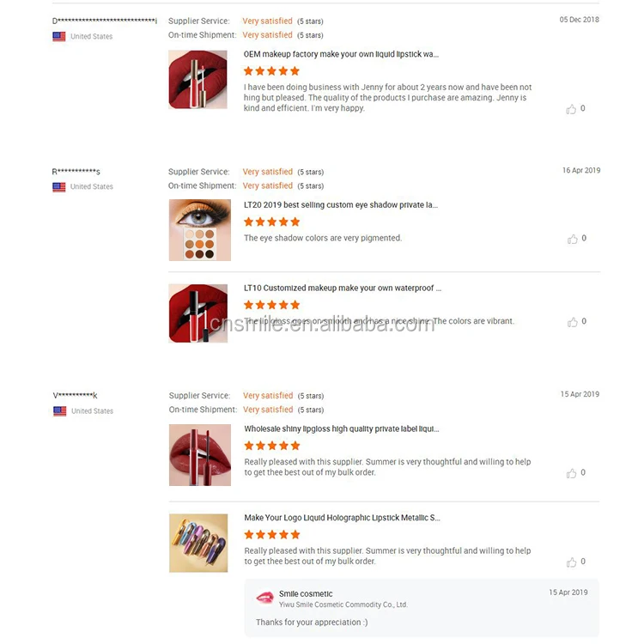Open LT20 best selling eye shadow link

click(x=341, y=205)
